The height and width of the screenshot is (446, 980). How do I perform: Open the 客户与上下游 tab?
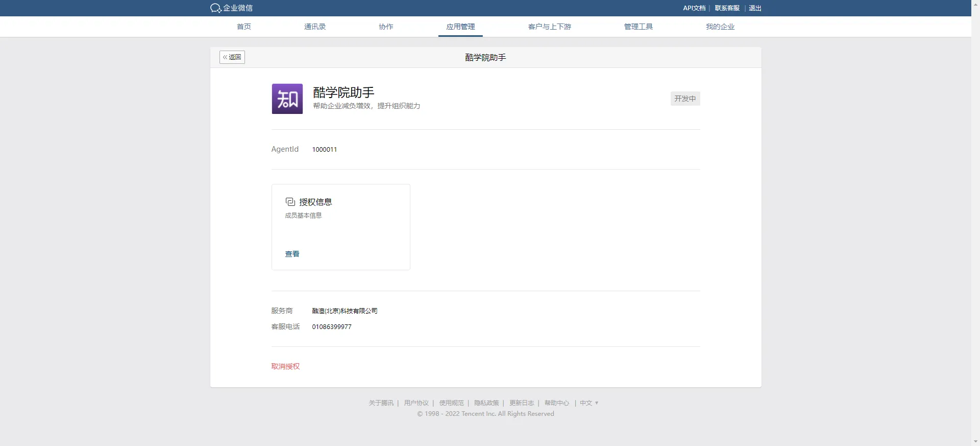[550, 27]
